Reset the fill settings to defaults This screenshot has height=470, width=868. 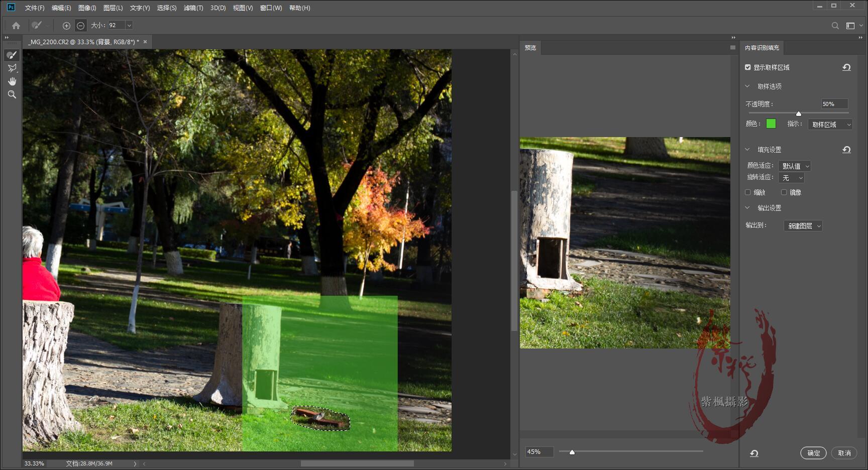tap(846, 150)
